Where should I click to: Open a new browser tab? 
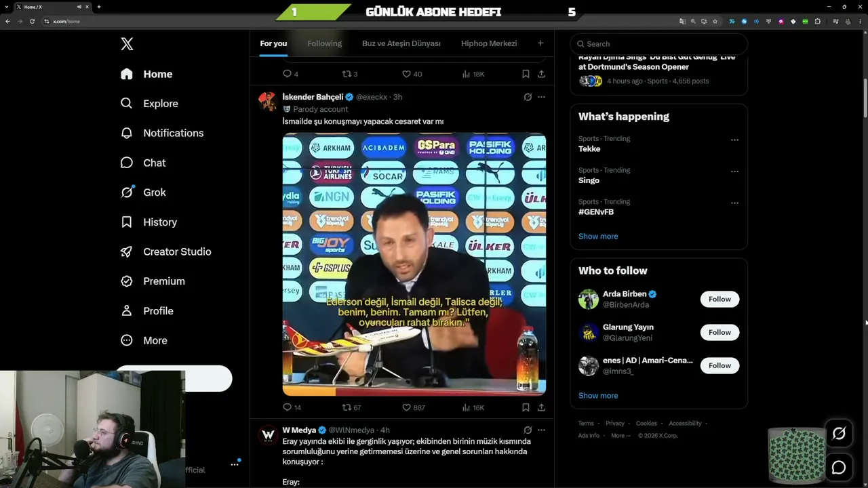99,7
